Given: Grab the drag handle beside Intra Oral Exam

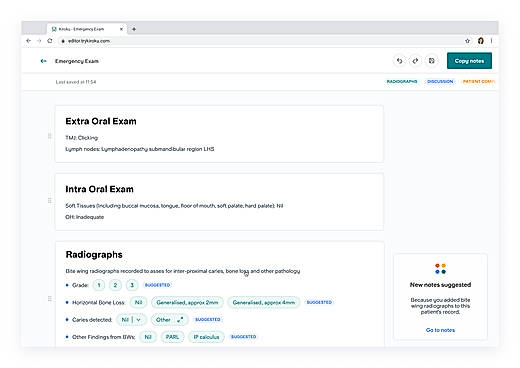Looking at the screenshot, I should (x=50, y=200).
